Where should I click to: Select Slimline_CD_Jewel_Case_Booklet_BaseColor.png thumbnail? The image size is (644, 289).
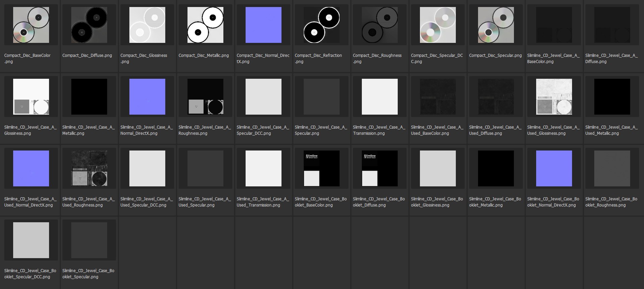[x=322, y=168]
